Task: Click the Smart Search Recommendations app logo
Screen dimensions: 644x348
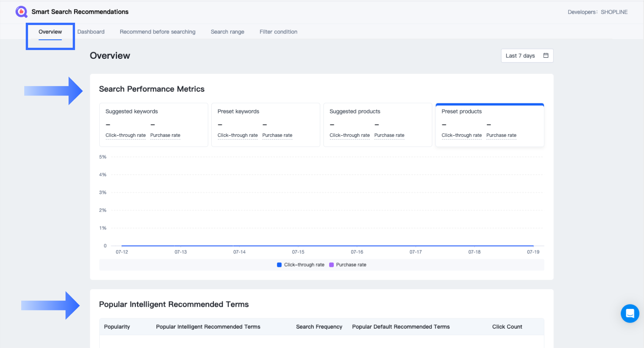Action: coord(21,12)
